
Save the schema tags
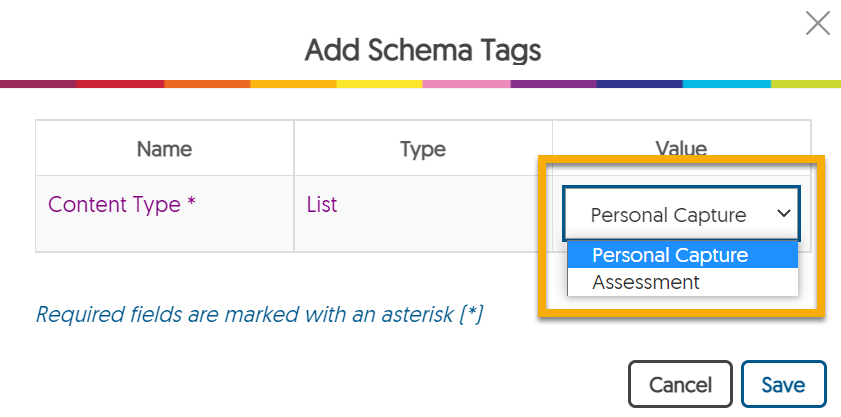(783, 385)
